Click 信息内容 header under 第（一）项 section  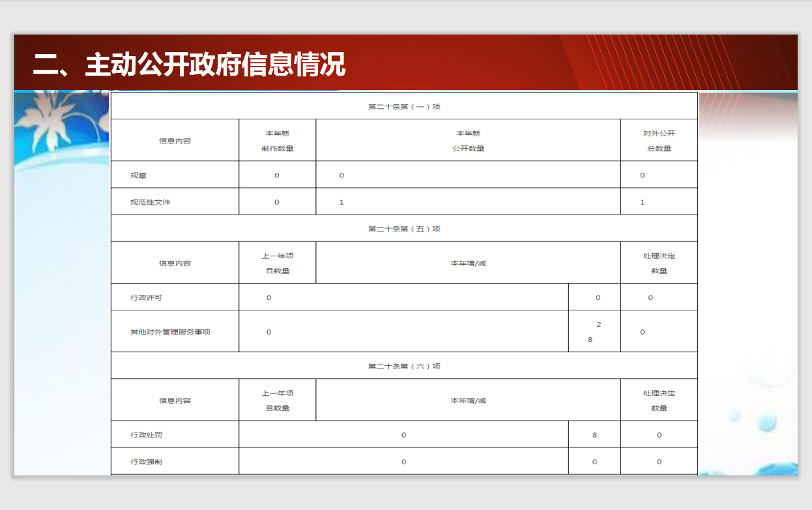point(175,141)
